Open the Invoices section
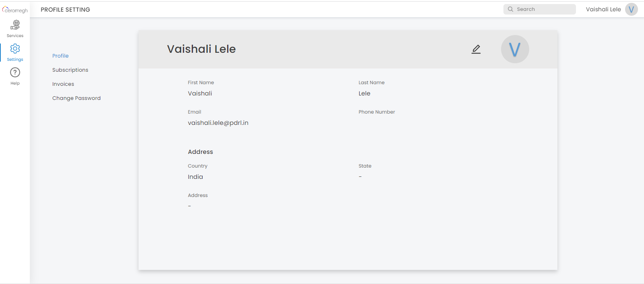This screenshot has width=644, height=284. (63, 84)
